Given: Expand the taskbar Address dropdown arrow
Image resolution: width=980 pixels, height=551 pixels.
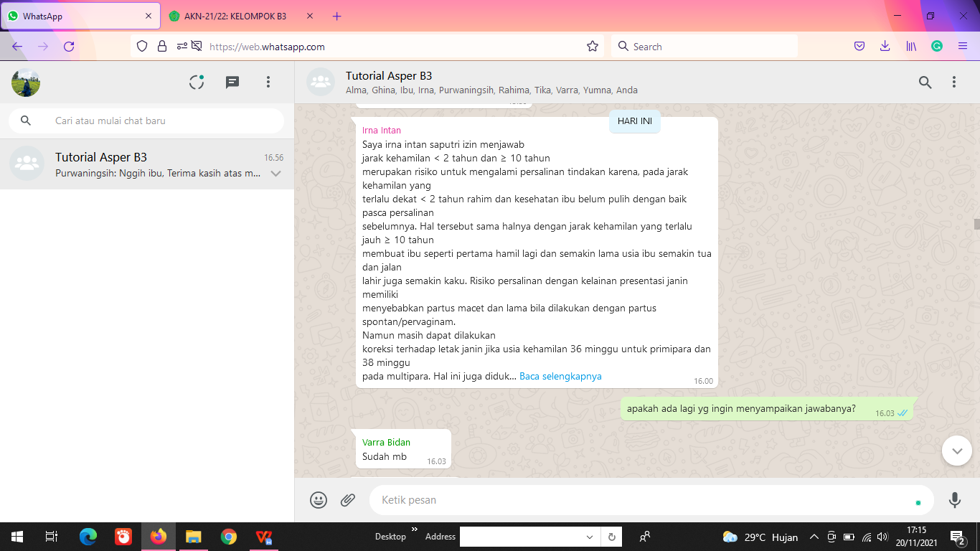Looking at the screenshot, I should [590, 537].
